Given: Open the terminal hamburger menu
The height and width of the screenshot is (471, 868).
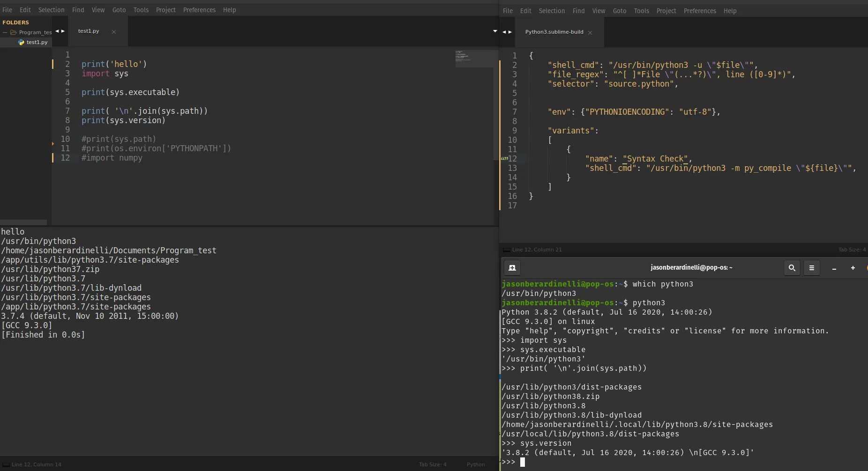Looking at the screenshot, I should 812,268.
